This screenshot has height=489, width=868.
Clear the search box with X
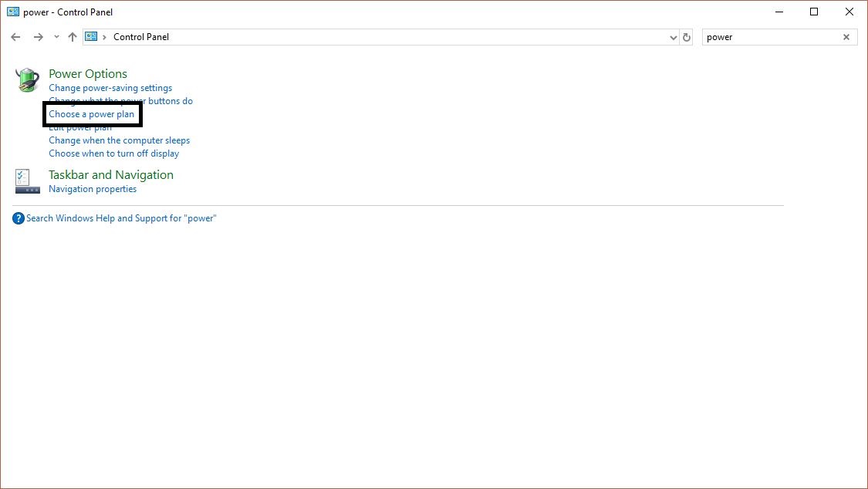(846, 37)
